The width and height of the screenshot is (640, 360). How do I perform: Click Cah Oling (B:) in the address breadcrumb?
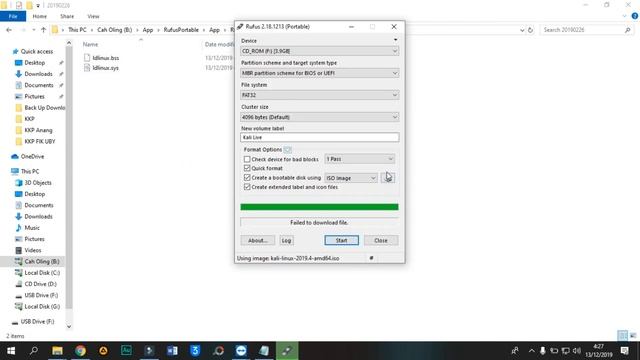pyautogui.click(x=114, y=30)
